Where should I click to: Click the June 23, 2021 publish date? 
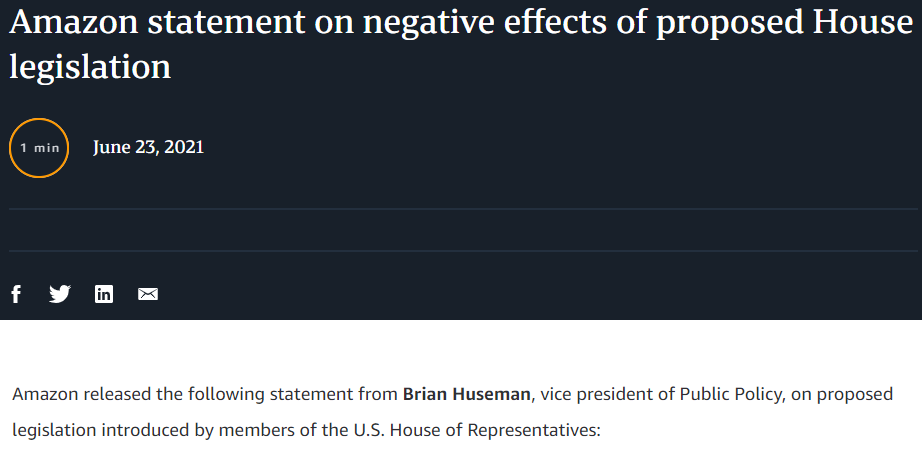pos(148,147)
